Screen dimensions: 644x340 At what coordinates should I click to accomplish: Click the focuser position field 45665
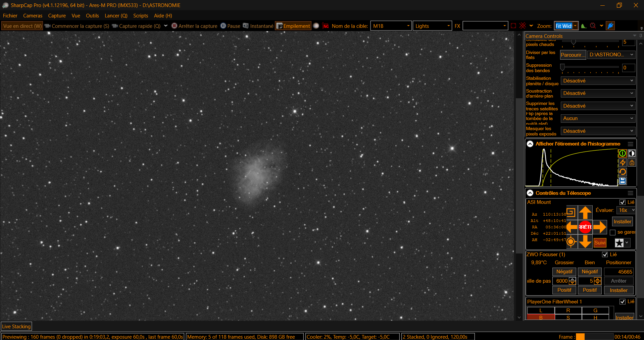619,272
